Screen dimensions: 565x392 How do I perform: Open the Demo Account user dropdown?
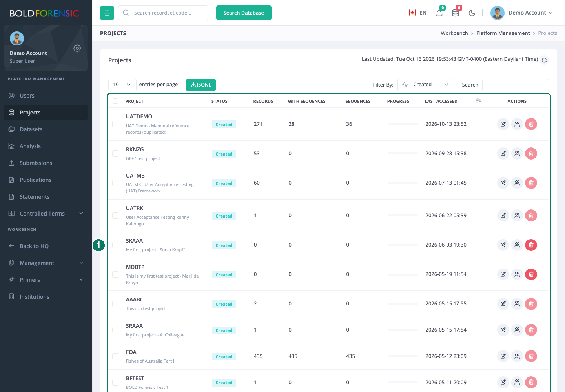(522, 13)
